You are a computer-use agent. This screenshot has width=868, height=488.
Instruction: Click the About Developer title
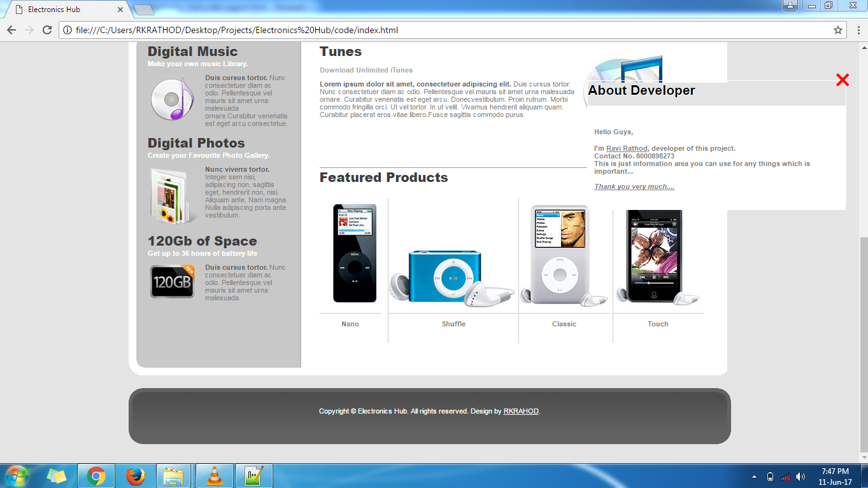(x=641, y=90)
